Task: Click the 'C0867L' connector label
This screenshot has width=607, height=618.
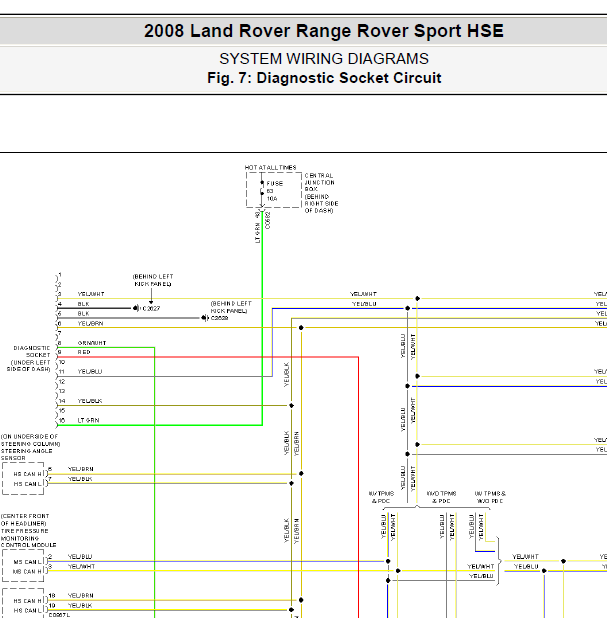Action: pos(60,615)
